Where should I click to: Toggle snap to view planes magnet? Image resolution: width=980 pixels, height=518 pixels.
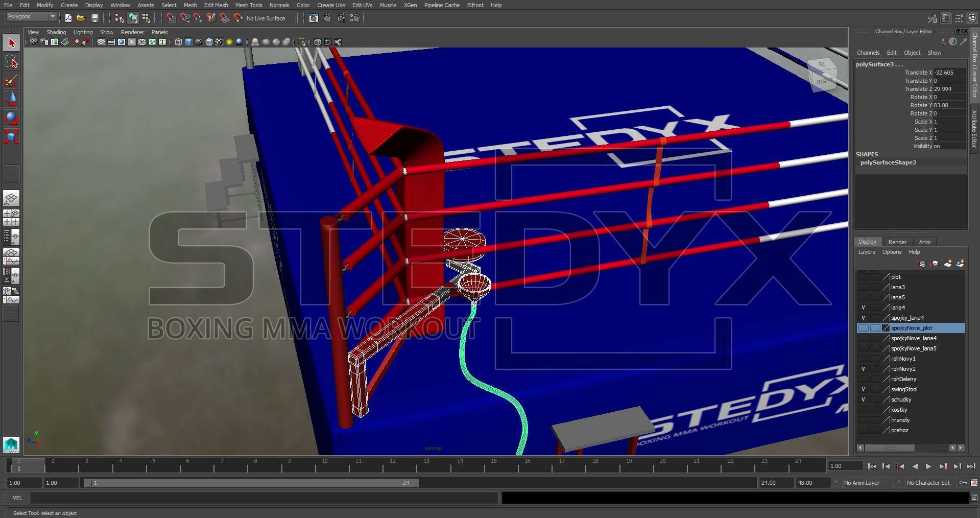pyautogui.click(x=224, y=18)
